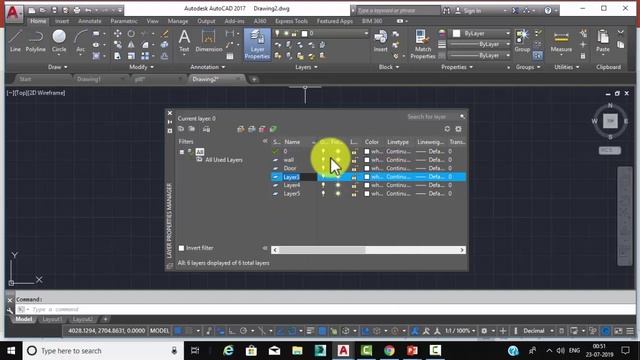Open the ByLayer color dropdown

(x=508, y=33)
